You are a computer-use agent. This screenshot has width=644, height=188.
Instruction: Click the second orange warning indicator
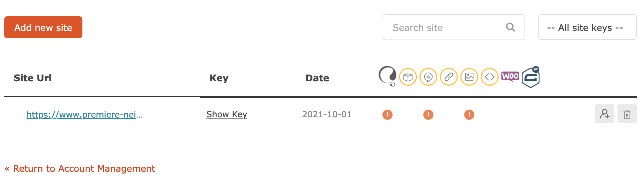point(428,114)
